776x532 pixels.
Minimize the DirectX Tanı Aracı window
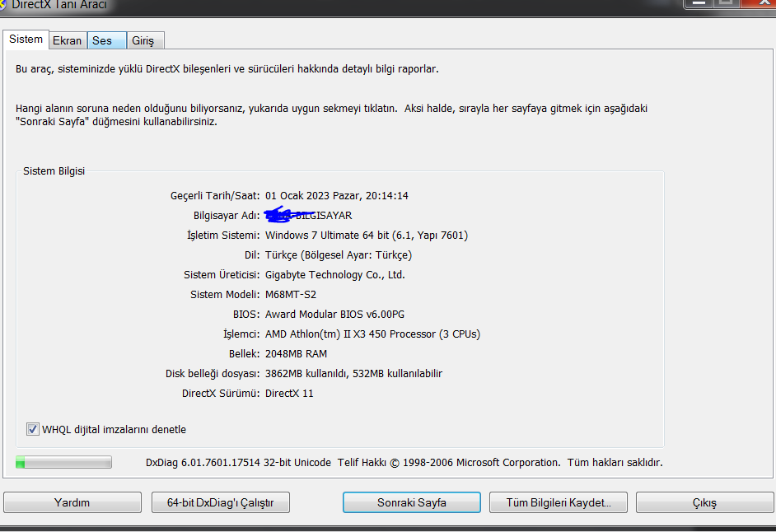coord(699,3)
